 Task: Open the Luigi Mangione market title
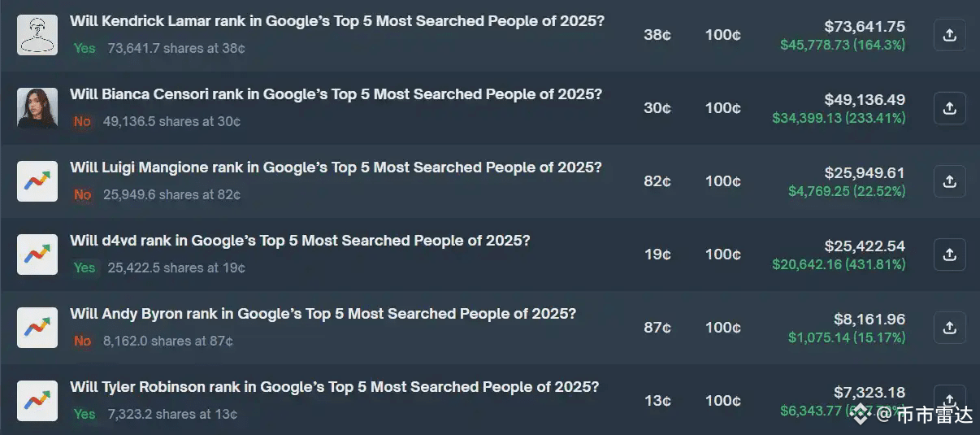coord(336,167)
